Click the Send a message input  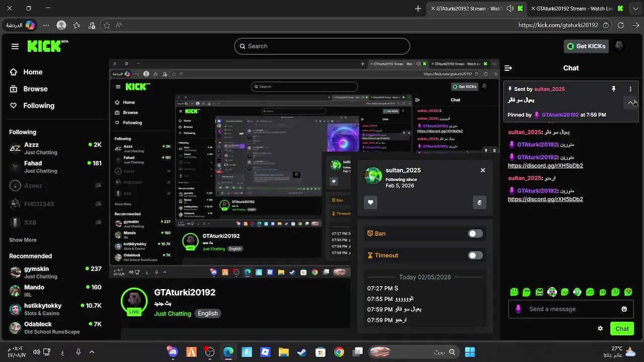point(571,309)
